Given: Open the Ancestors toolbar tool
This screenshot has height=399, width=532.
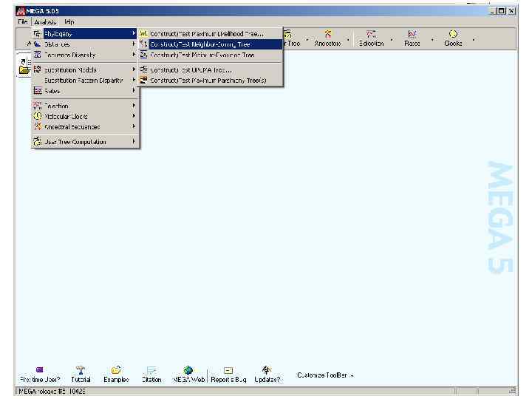Looking at the screenshot, I should coord(327,38).
